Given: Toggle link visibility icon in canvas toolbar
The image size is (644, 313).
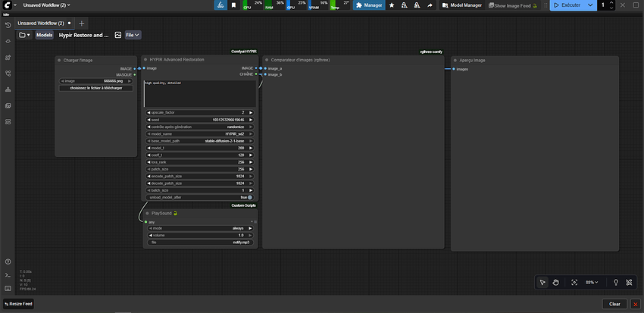Looking at the screenshot, I should click(628, 282).
